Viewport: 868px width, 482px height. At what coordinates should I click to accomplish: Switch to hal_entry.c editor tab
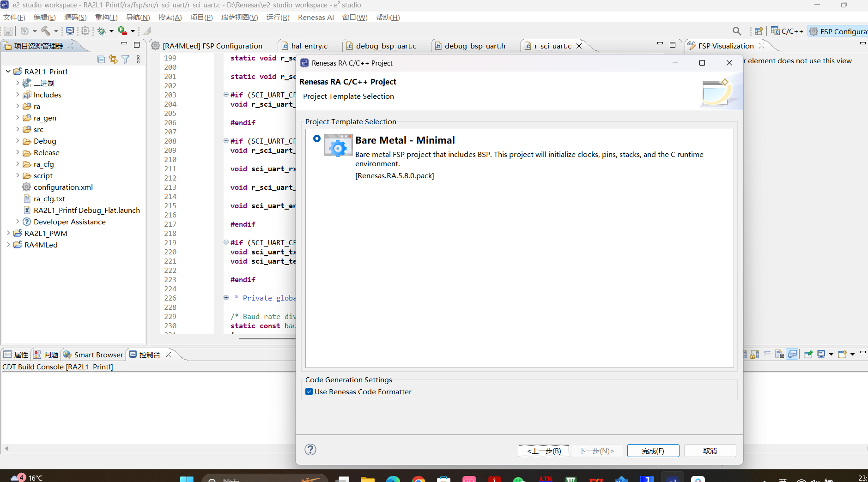[309, 46]
